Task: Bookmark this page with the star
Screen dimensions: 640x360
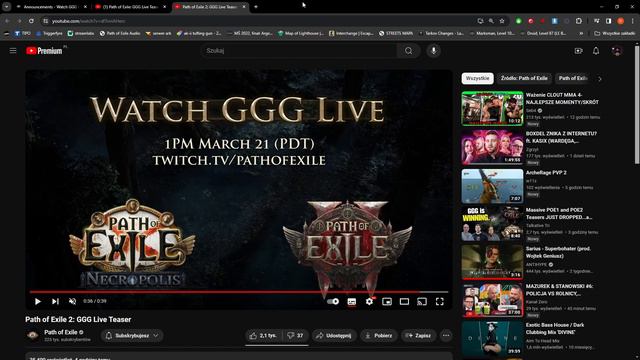Action: [x=502, y=21]
